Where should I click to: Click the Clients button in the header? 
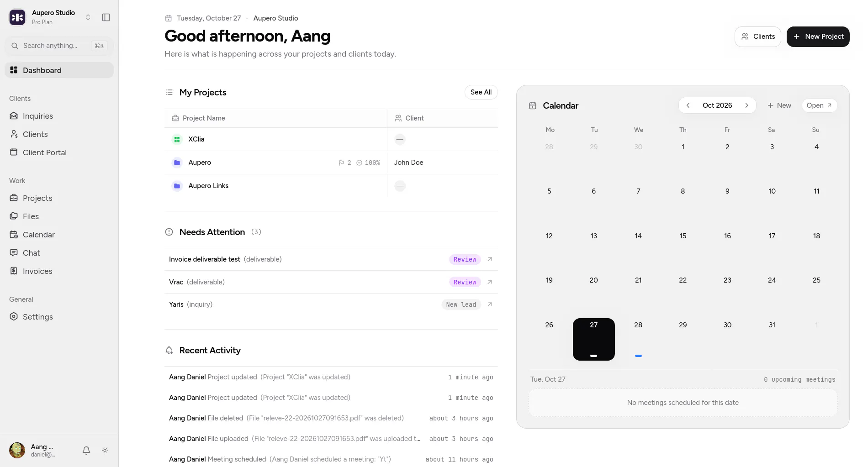pos(757,37)
